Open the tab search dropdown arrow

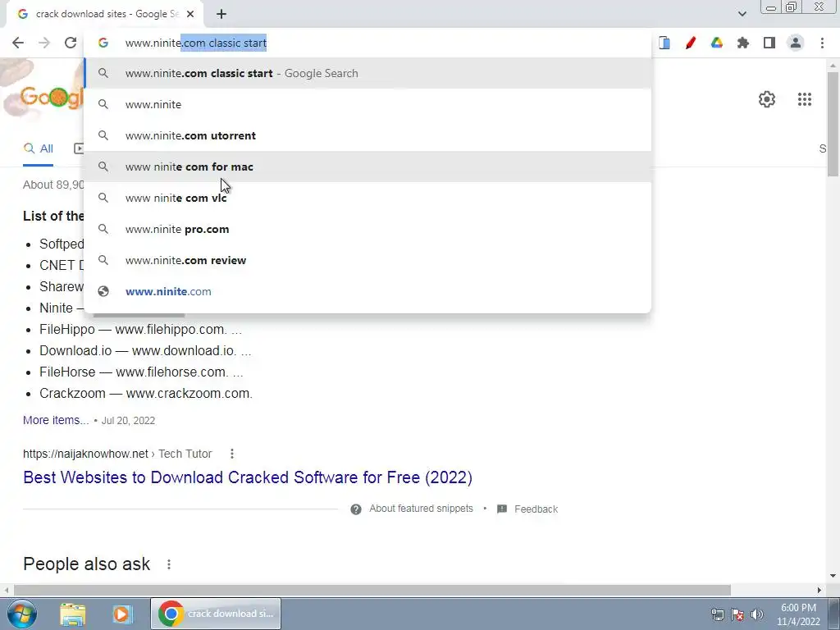point(742,14)
